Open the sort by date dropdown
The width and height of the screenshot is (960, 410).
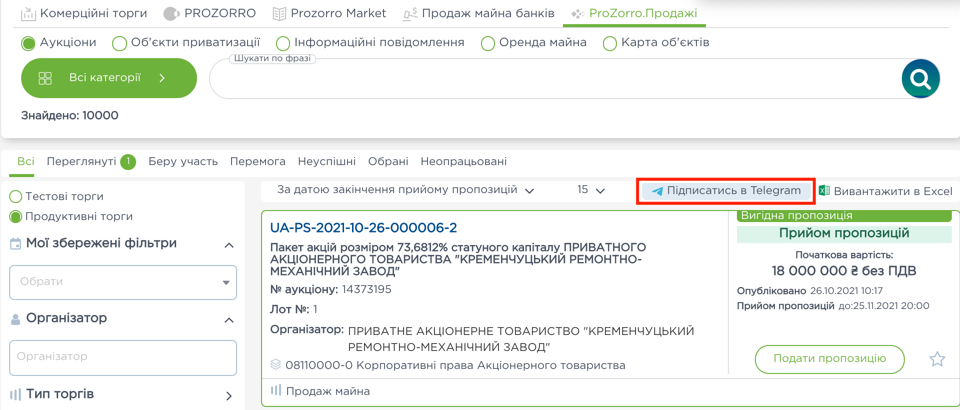point(405,190)
